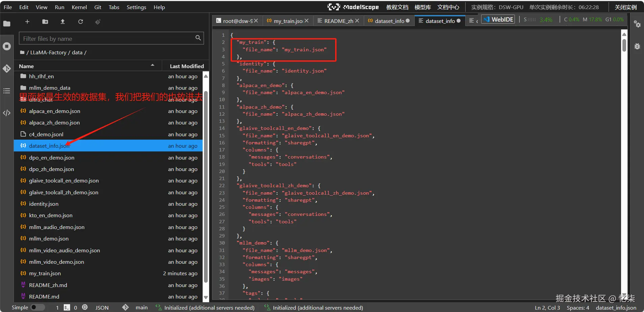Open the Property Inspector on the right sidebar

[x=637, y=24]
